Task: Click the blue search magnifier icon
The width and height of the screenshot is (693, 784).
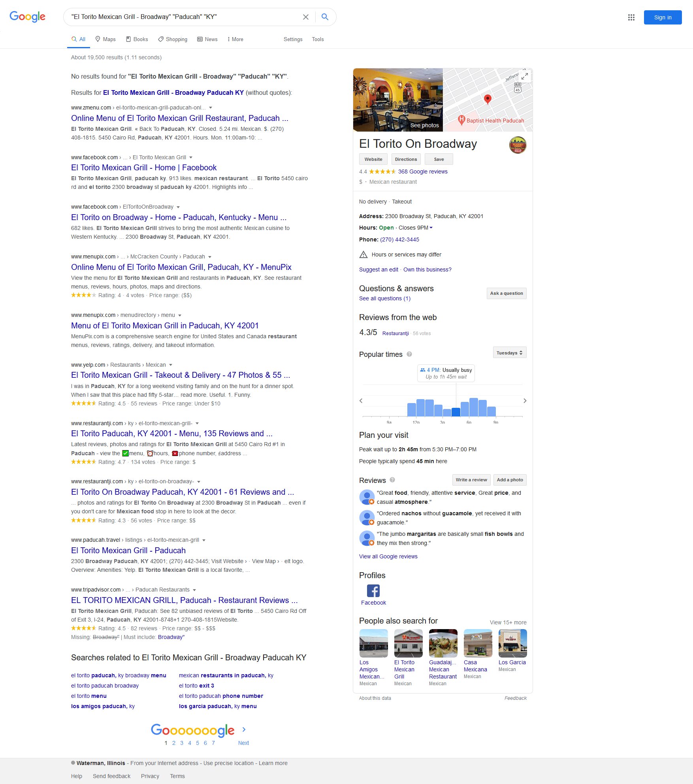Action: [325, 17]
